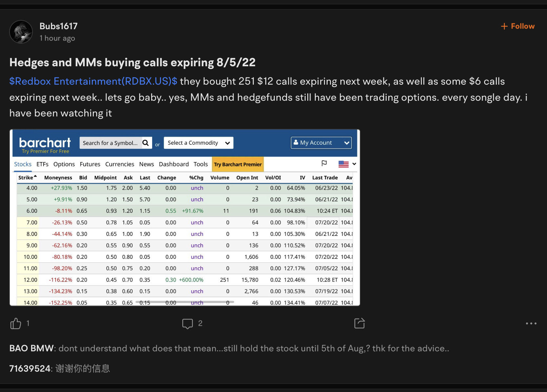Click the 251 volume value

(x=225, y=280)
